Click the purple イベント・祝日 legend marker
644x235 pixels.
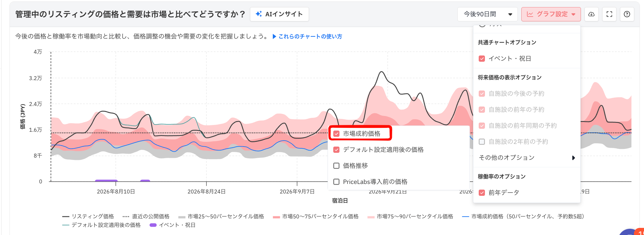(153, 225)
